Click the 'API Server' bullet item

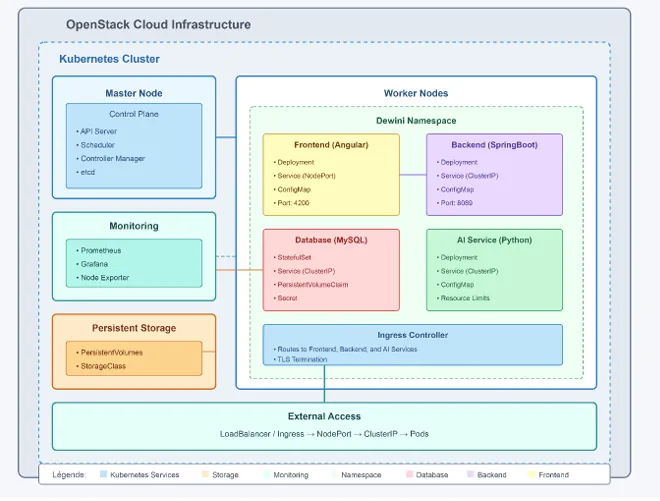pos(96,131)
